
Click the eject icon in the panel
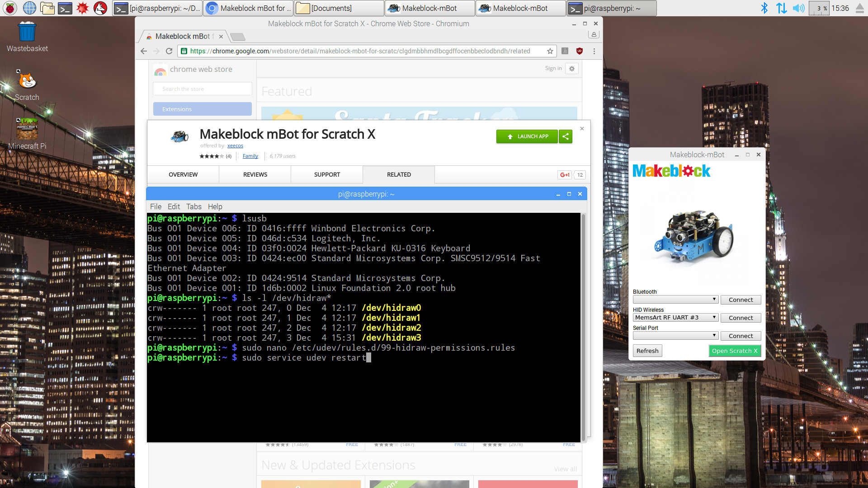point(860,8)
